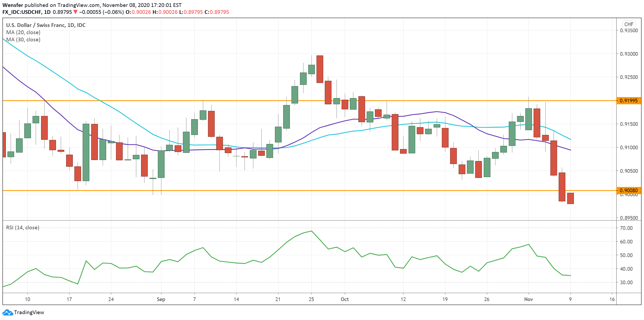
Task: Click the 0.93000 price axis label
Action: pyautogui.click(x=629, y=54)
